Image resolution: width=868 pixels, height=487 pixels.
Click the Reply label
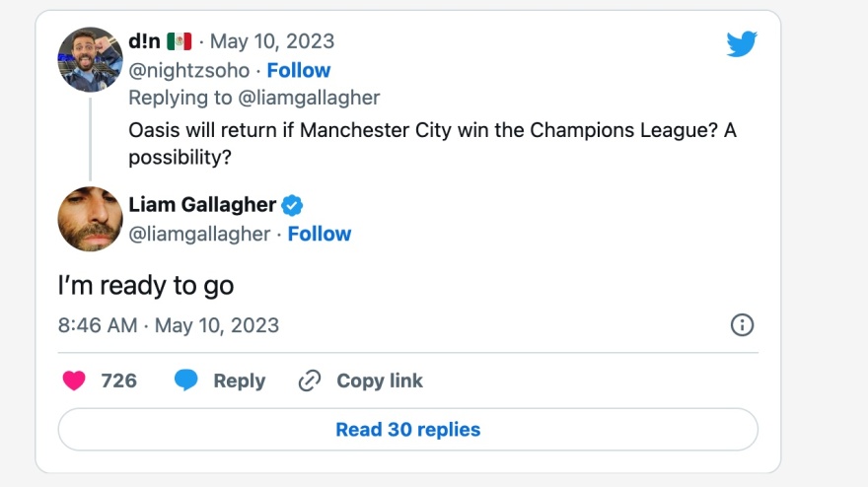(240, 381)
